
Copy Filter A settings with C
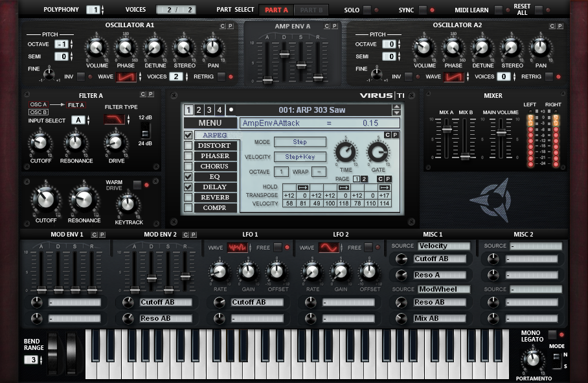[143, 94]
